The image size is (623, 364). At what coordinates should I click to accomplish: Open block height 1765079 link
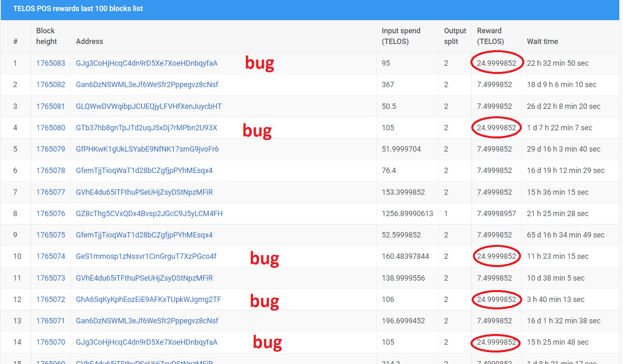(51, 149)
